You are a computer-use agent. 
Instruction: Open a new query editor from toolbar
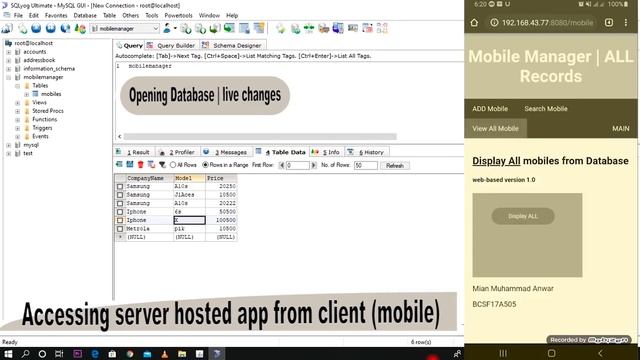click(22, 28)
